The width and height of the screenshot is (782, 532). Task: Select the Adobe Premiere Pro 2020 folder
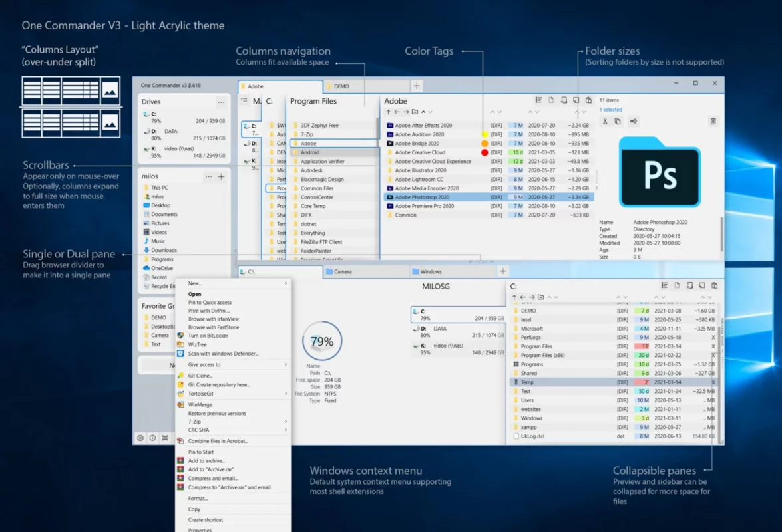(x=488, y=206)
